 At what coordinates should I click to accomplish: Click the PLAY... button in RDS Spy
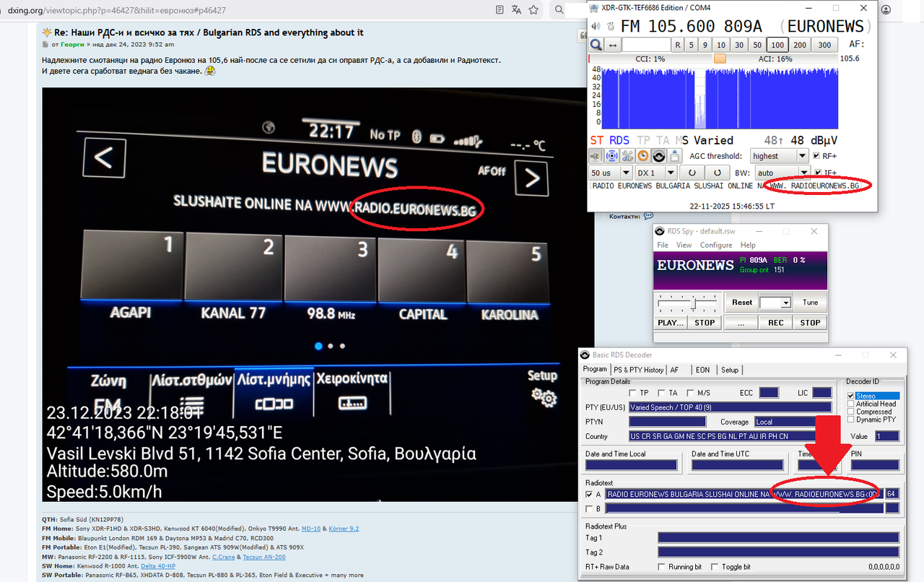(671, 323)
